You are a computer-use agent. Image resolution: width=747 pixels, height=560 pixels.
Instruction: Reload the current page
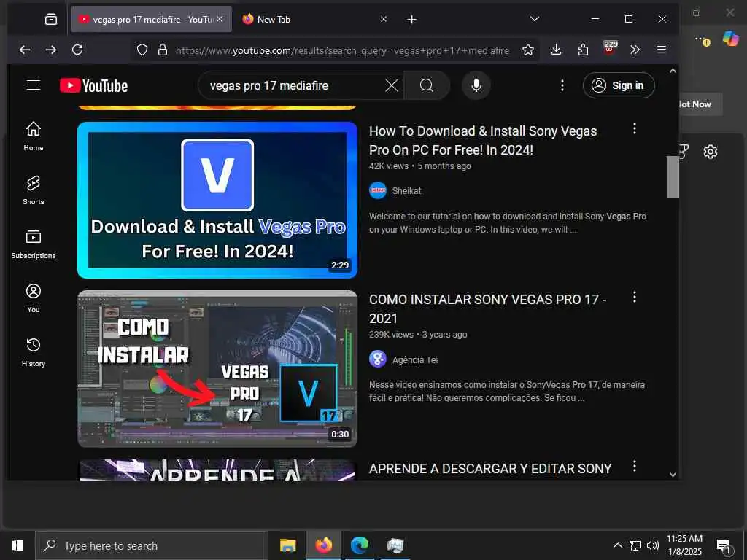[x=77, y=50]
